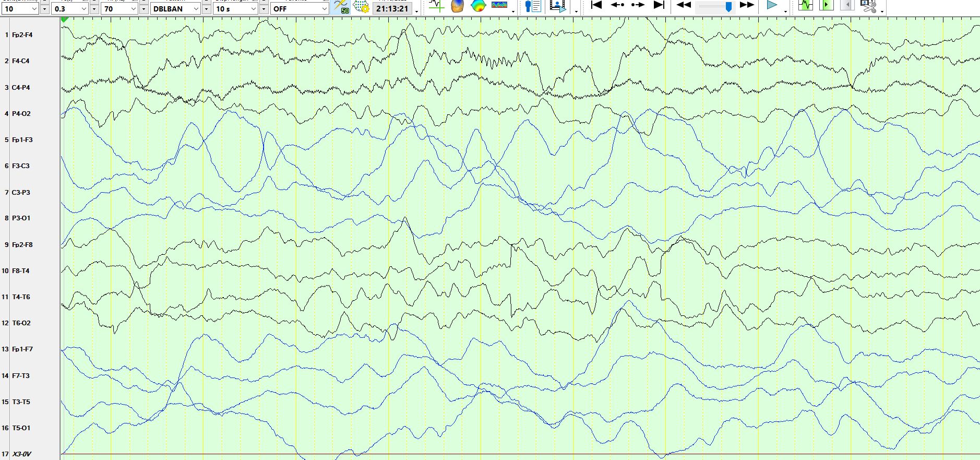Select channel label T6-O2

click(21, 323)
